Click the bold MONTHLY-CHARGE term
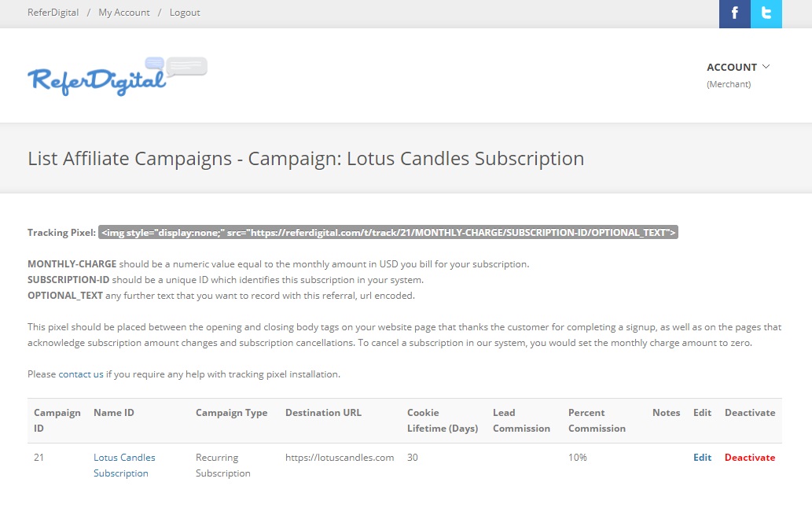812x519 pixels. 72,264
